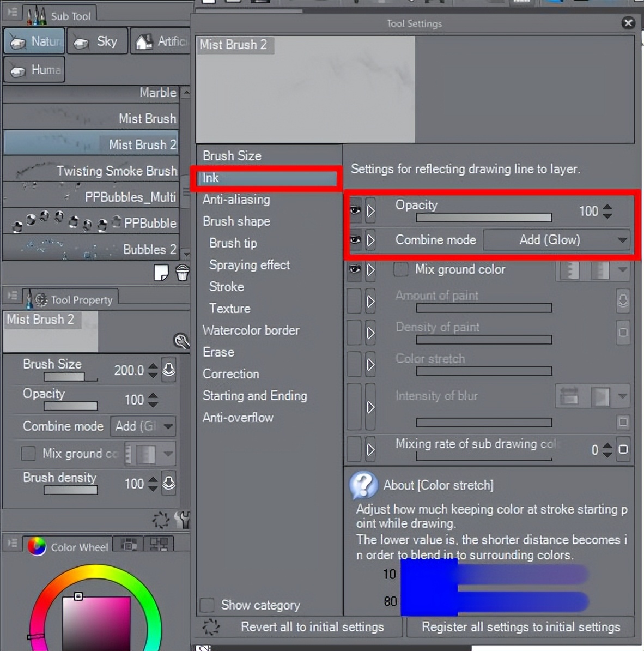The height and width of the screenshot is (651, 644).
Task: Expand the triangle next to Amount of paint
Action: [370, 300]
